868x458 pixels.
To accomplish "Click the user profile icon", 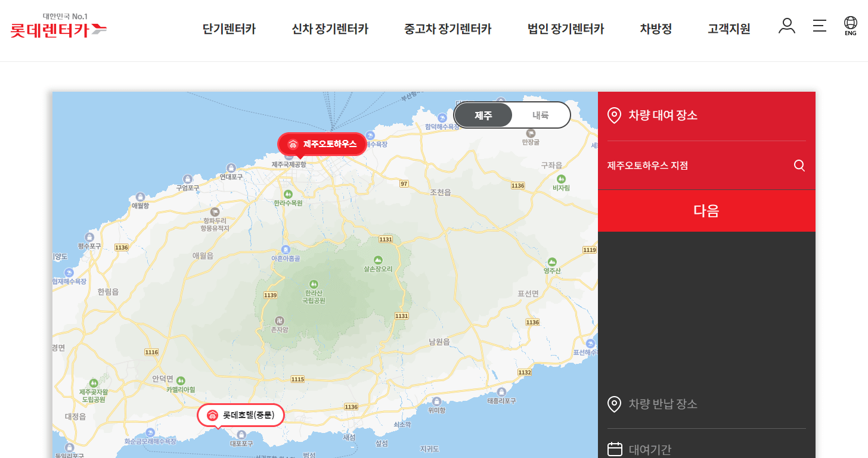I will click(x=787, y=26).
